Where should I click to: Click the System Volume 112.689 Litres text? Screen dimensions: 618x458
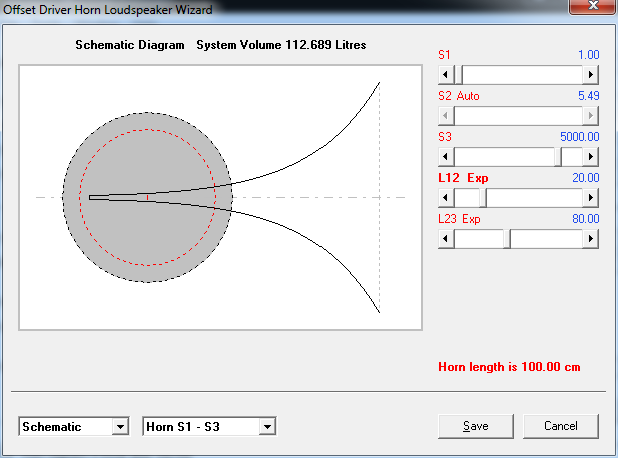click(281, 45)
